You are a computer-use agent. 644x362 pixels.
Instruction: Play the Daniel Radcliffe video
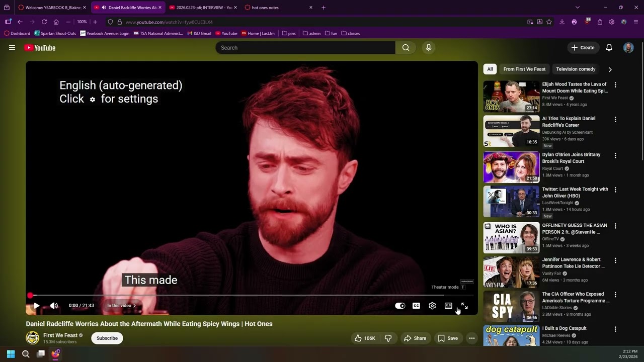point(37,306)
